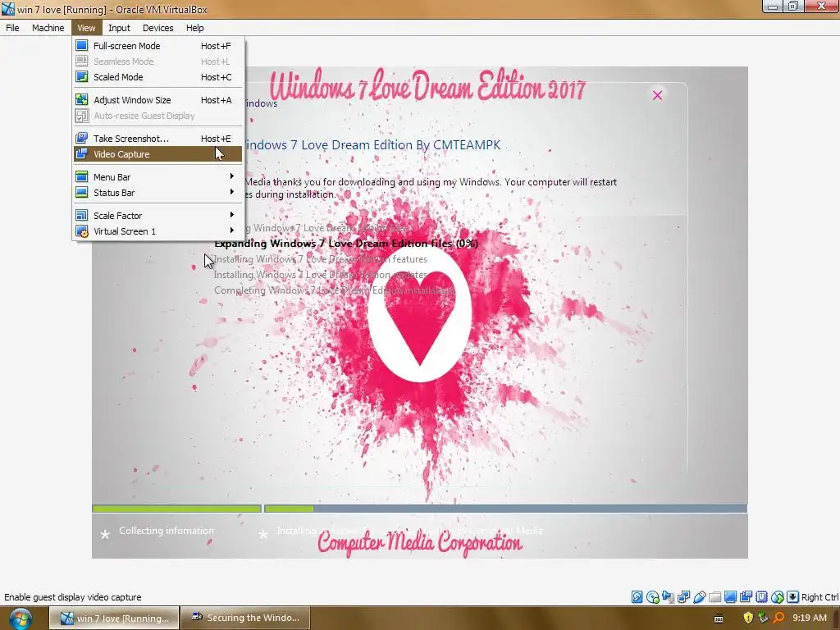This screenshot has width=840, height=630.
Task: Open the File menu
Action: 12,28
